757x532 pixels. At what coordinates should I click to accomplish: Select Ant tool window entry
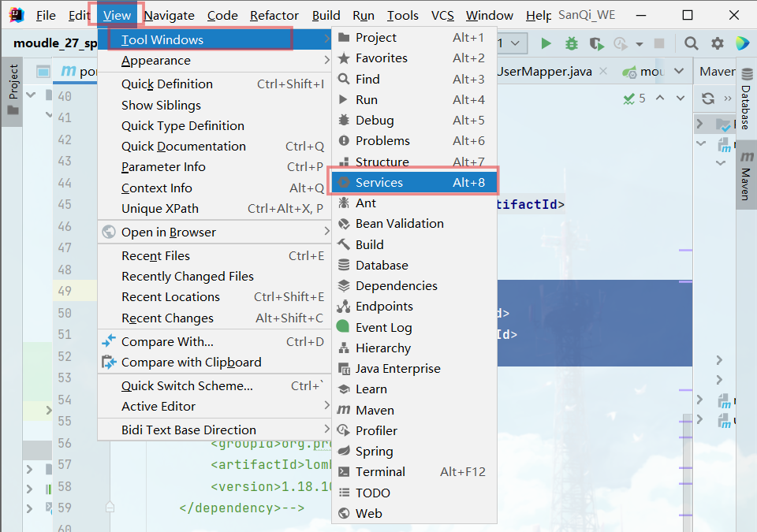(414, 203)
